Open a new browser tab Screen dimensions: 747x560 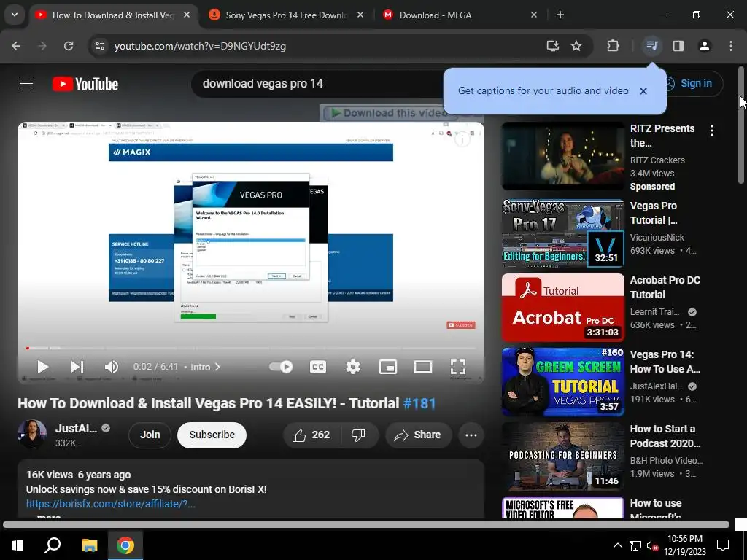[560, 15]
